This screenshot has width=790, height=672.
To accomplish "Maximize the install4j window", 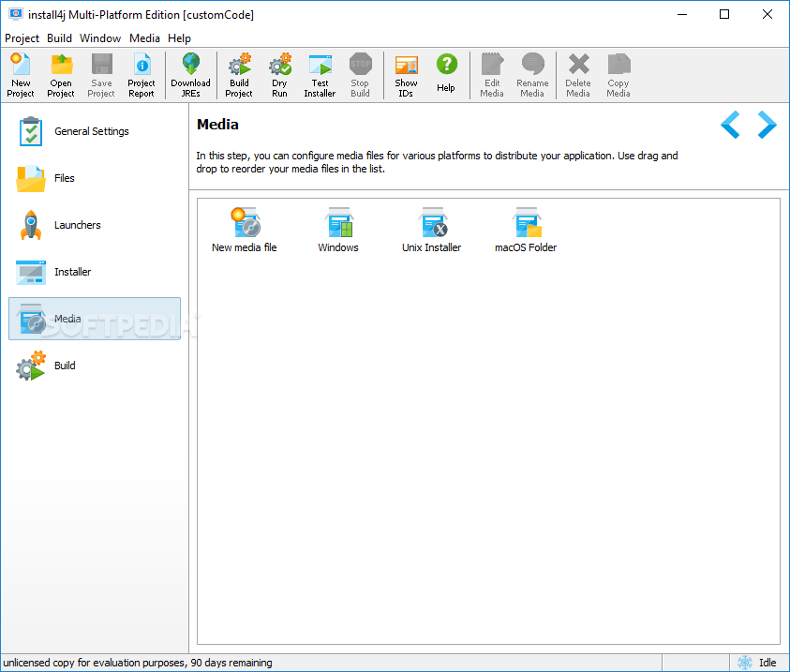I will click(724, 14).
